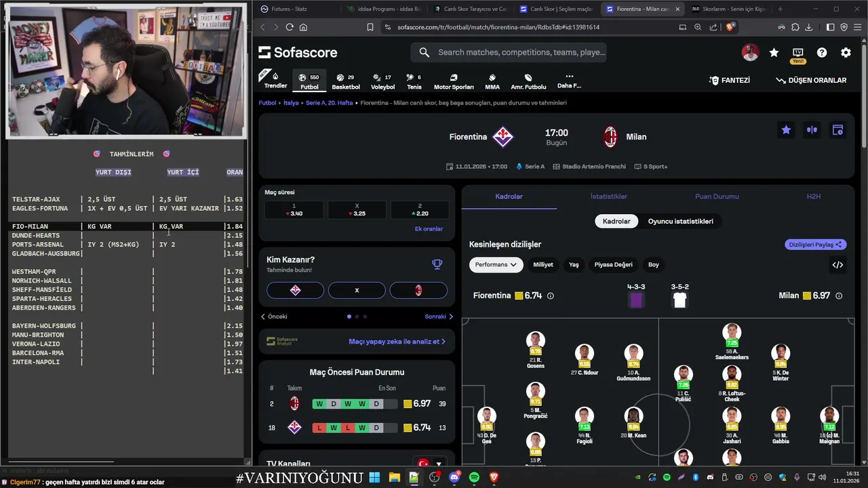
Task: Toggle the Kadrolar pill view
Action: coord(616,221)
